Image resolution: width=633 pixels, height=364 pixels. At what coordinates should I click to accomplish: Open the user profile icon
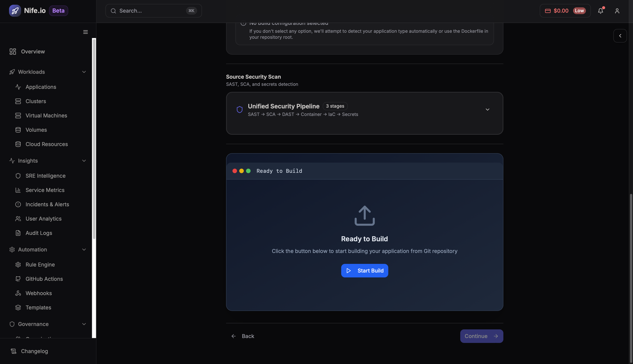[617, 11]
